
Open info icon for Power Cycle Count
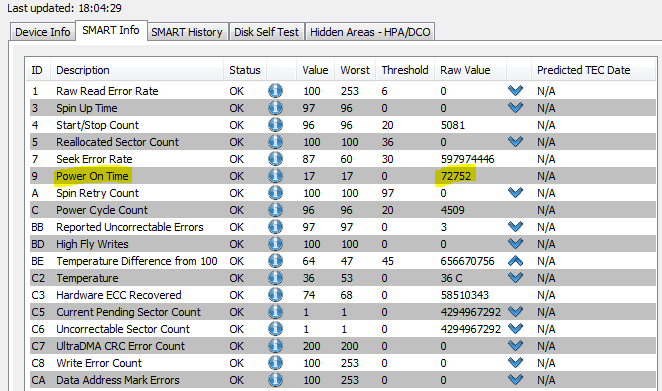pyautogui.click(x=275, y=210)
